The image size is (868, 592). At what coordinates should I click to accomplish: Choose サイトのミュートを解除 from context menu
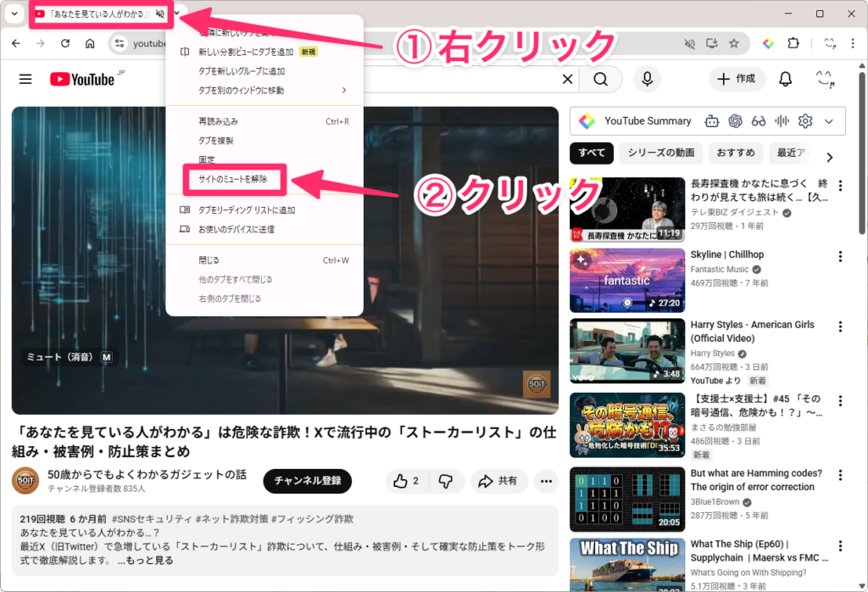tap(232, 180)
